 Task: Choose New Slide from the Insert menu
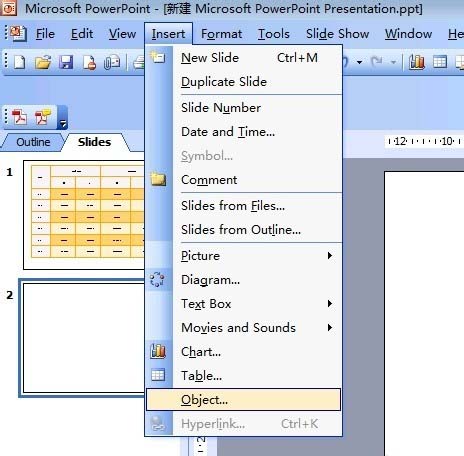(243, 58)
